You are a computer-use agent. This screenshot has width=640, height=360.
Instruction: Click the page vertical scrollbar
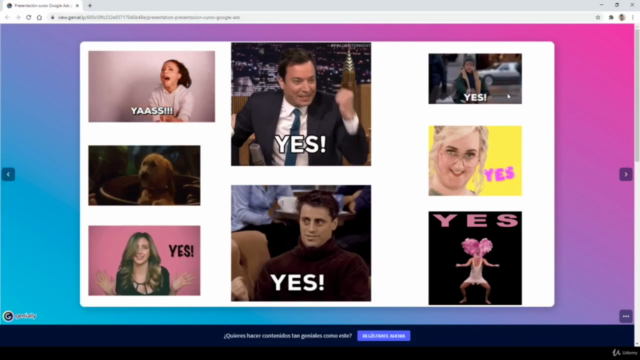pyautogui.click(x=637, y=184)
